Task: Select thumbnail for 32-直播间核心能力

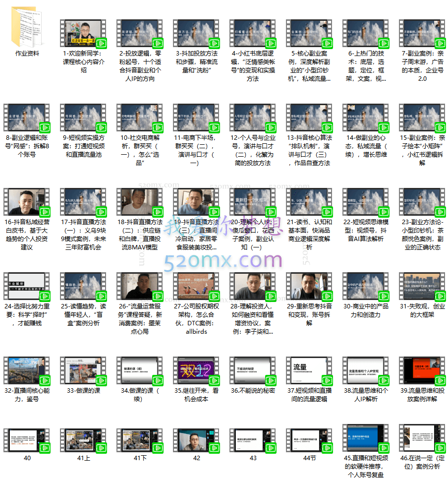Action: (27, 370)
